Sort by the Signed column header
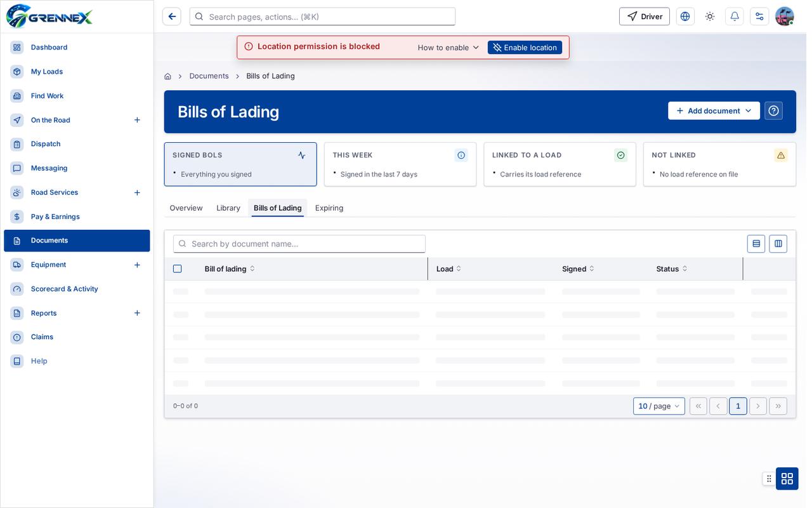Image resolution: width=812 pixels, height=508 pixels. click(578, 269)
